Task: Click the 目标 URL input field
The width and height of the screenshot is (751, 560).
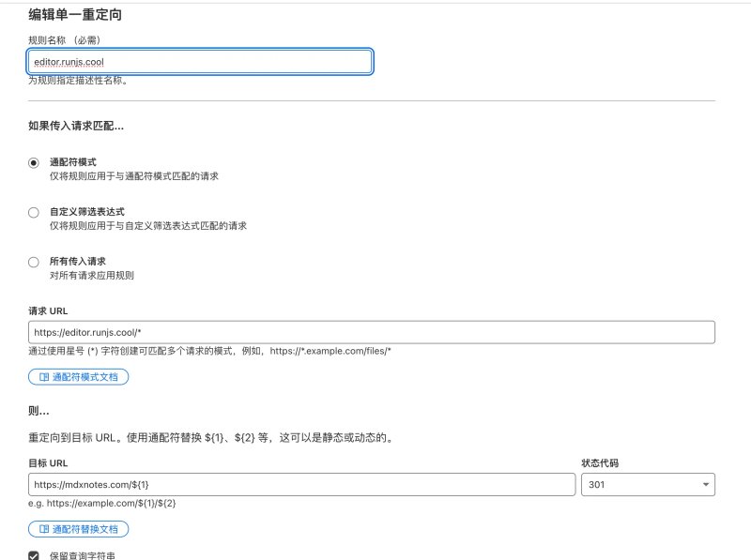Action: click(x=301, y=485)
